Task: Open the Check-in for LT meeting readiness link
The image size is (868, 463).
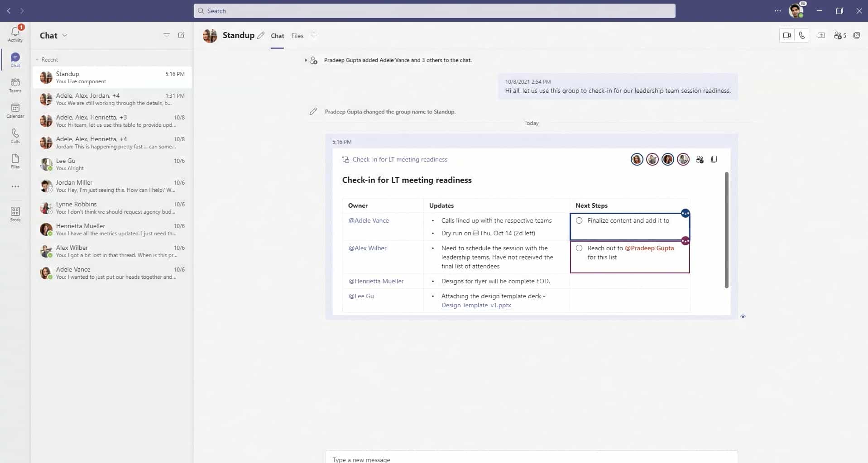Action: point(400,159)
